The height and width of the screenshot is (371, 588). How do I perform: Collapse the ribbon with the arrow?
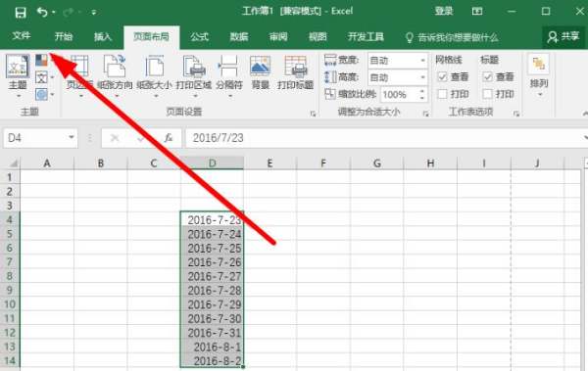tap(585, 114)
